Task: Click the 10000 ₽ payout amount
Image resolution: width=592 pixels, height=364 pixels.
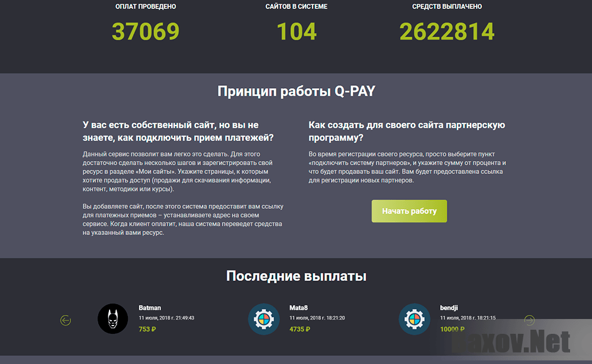Action: coord(452,328)
